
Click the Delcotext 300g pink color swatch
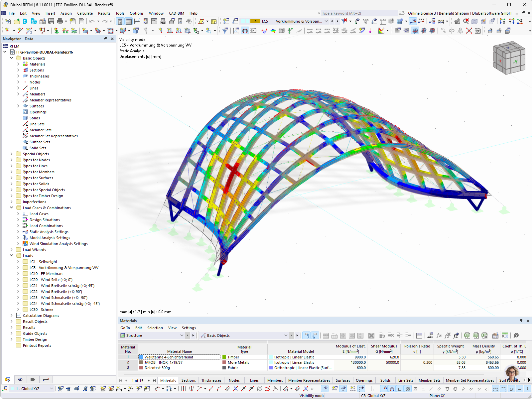(141, 368)
